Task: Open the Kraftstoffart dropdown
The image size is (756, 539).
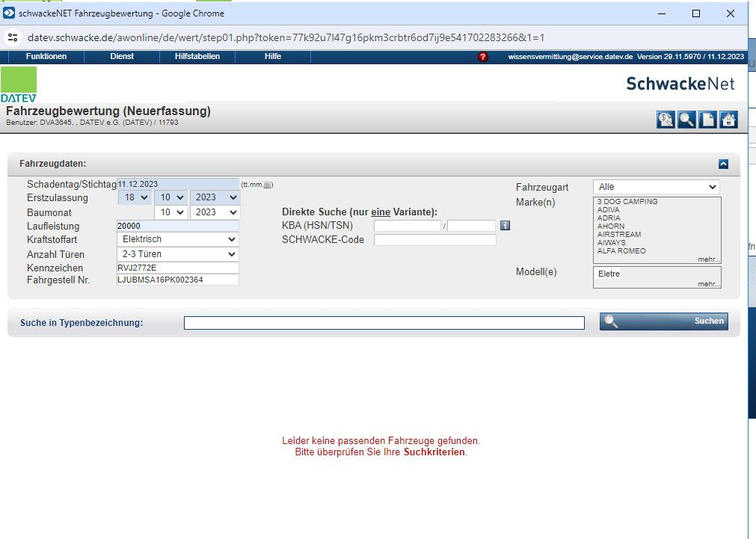Action: click(177, 240)
